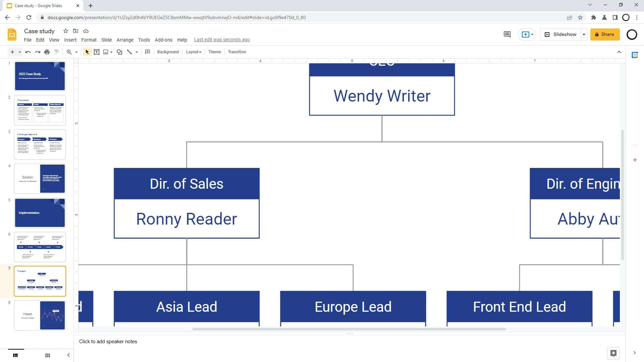Open the Edit menu
644x362 pixels.
(40, 40)
